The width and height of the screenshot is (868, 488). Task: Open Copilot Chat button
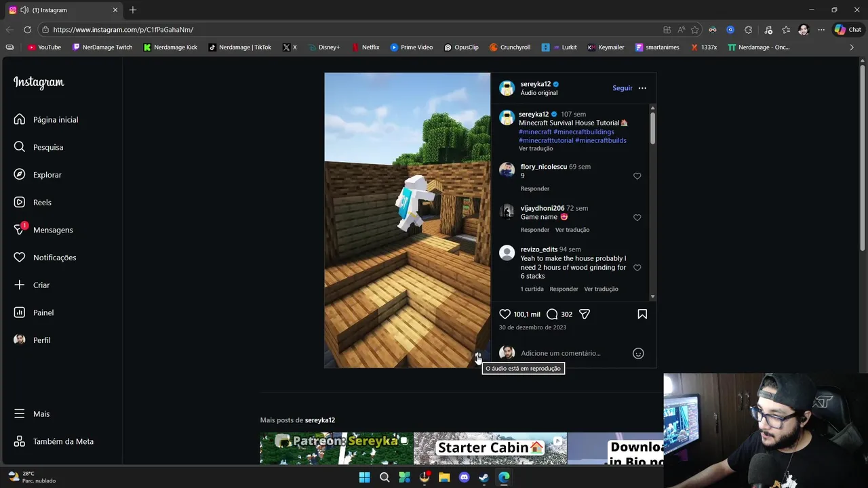pyautogui.click(x=848, y=30)
